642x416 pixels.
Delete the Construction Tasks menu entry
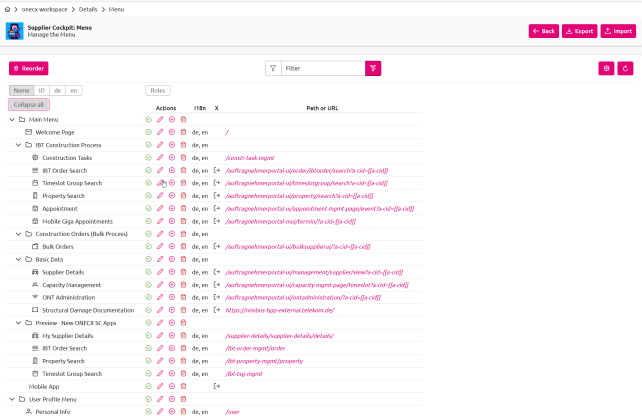[x=183, y=158]
